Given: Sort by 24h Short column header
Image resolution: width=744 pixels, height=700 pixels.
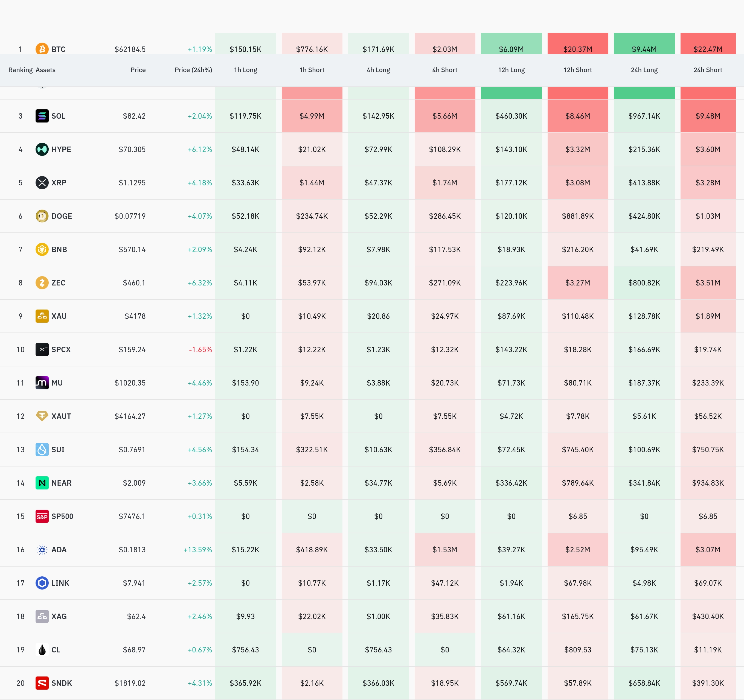Looking at the screenshot, I should tap(708, 70).
